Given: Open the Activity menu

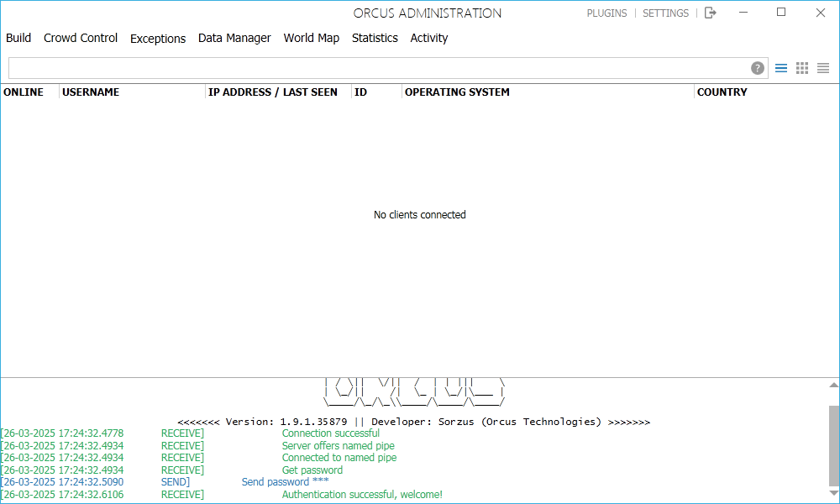Looking at the screenshot, I should point(429,38).
